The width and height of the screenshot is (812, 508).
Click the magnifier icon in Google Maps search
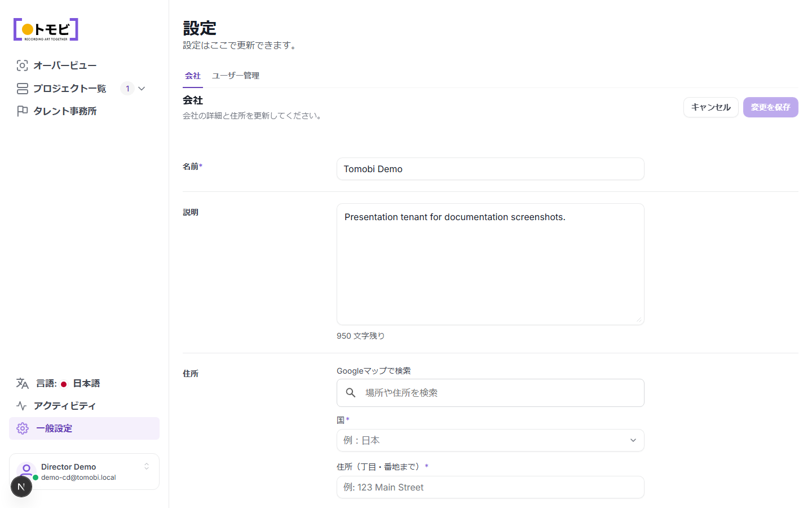351,393
